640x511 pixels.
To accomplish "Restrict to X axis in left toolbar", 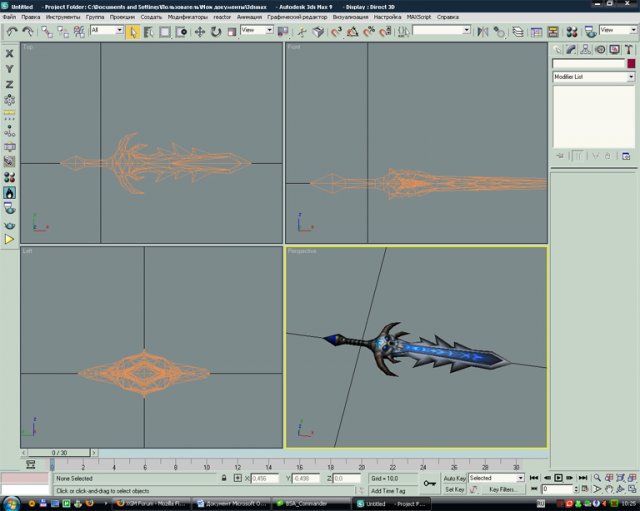I will (9, 53).
